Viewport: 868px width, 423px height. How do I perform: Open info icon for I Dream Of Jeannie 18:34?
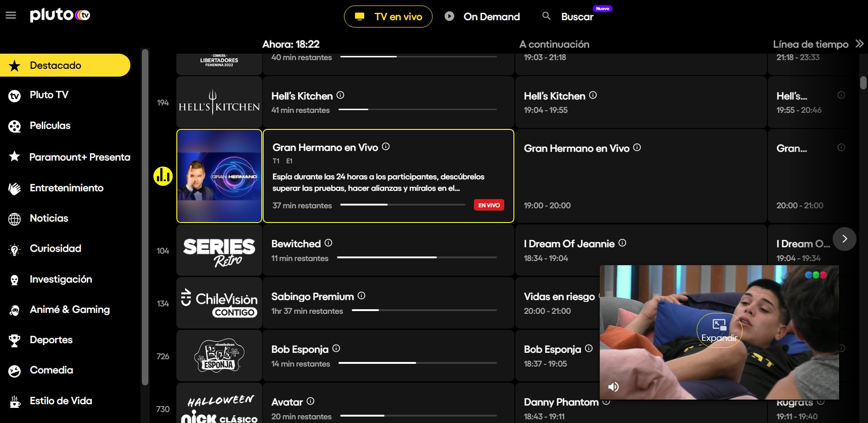[622, 243]
